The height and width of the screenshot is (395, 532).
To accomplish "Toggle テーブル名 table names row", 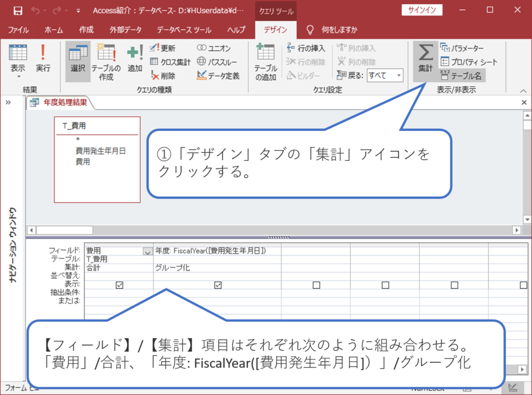I will coord(461,75).
